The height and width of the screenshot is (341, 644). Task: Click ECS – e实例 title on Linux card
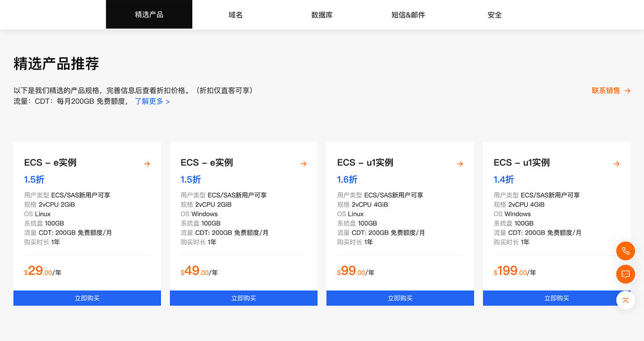tap(50, 163)
